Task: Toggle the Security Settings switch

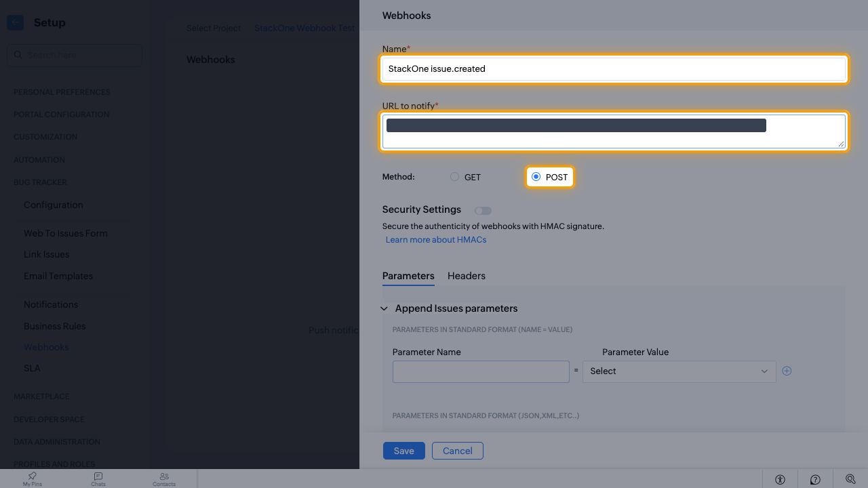Action: tap(483, 211)
